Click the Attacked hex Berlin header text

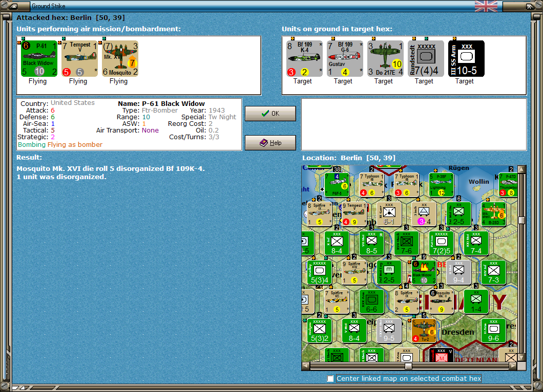[x=71, y=17]
